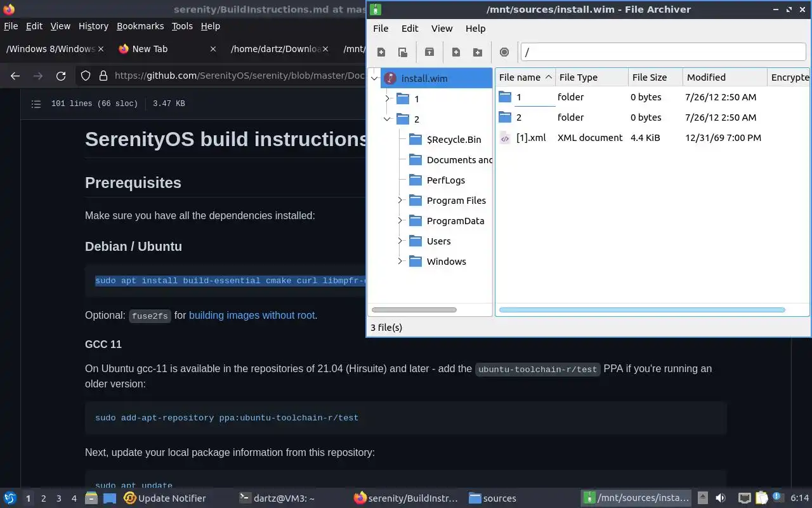This screenshot has height=508, width=812.
Task: Open the Lubuntu start menu icon
Action: click(10, 498)
